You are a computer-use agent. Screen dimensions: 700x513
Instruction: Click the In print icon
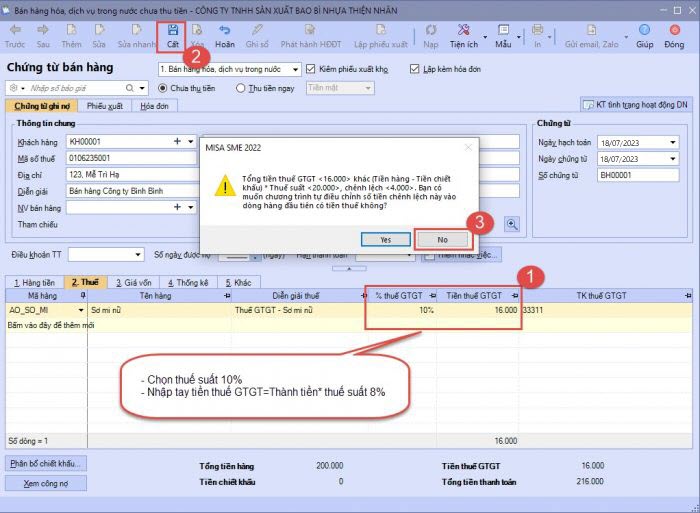coord(538,35)
